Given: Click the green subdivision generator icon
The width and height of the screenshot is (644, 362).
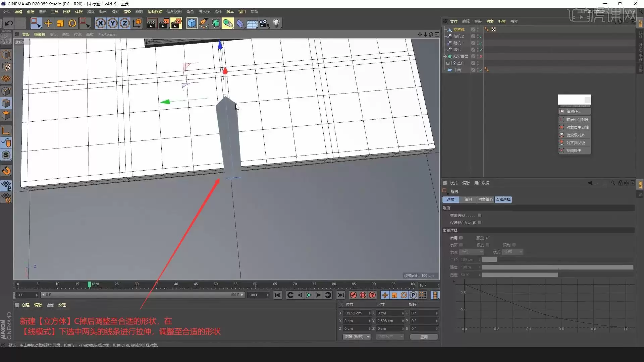Looking at the screenshot, I should (x=216, y=23).
